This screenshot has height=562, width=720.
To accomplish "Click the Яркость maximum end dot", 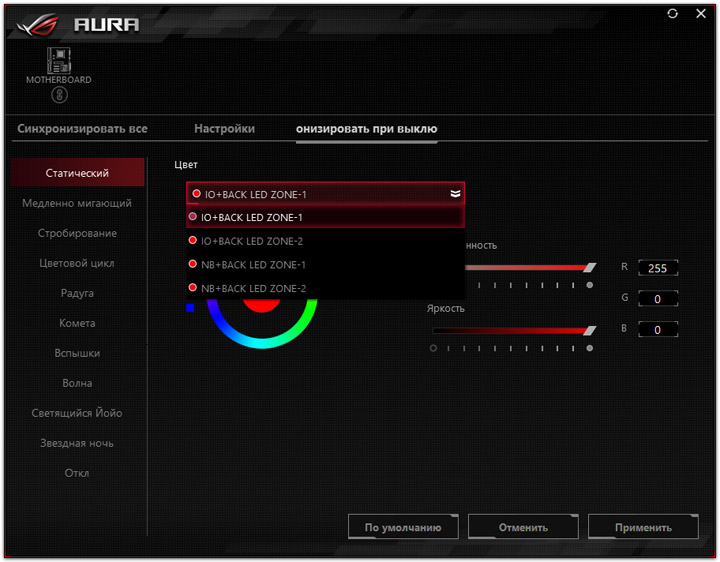I will click(x=590, y=348).
